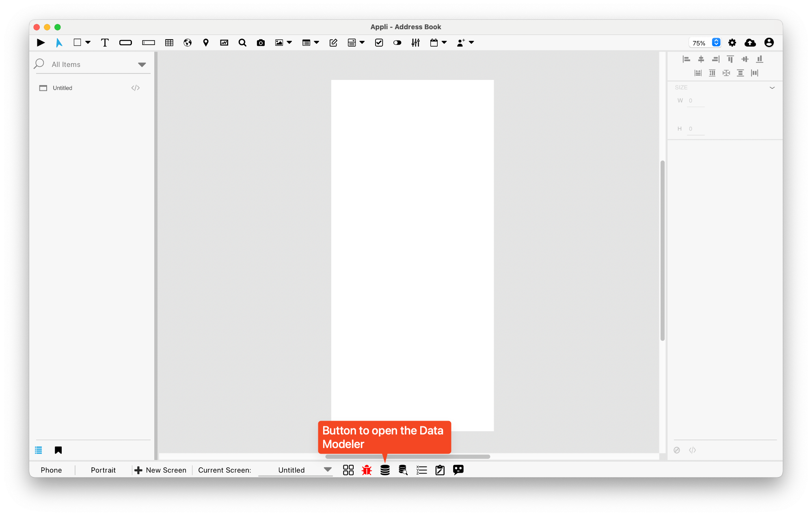Select Phone tab at bottom bar
This screenshot has height=516, width=812.
click(x=52, y=470)
